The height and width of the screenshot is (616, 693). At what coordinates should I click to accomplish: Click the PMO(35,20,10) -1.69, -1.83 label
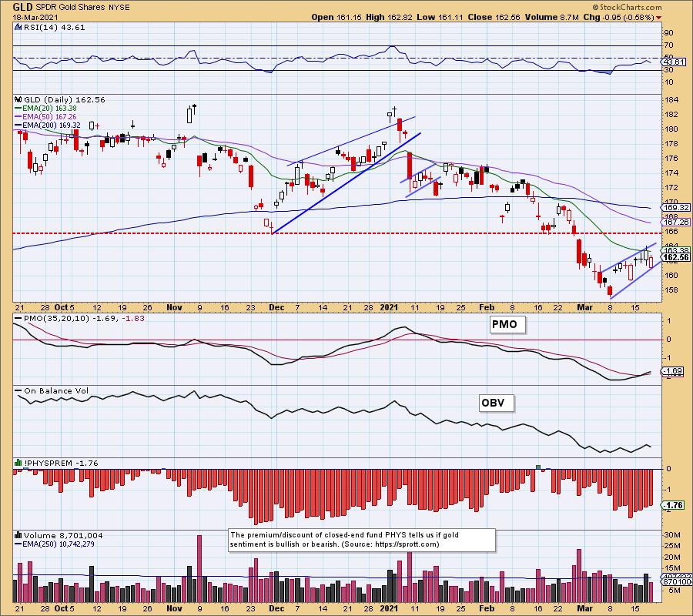point(84,319)
